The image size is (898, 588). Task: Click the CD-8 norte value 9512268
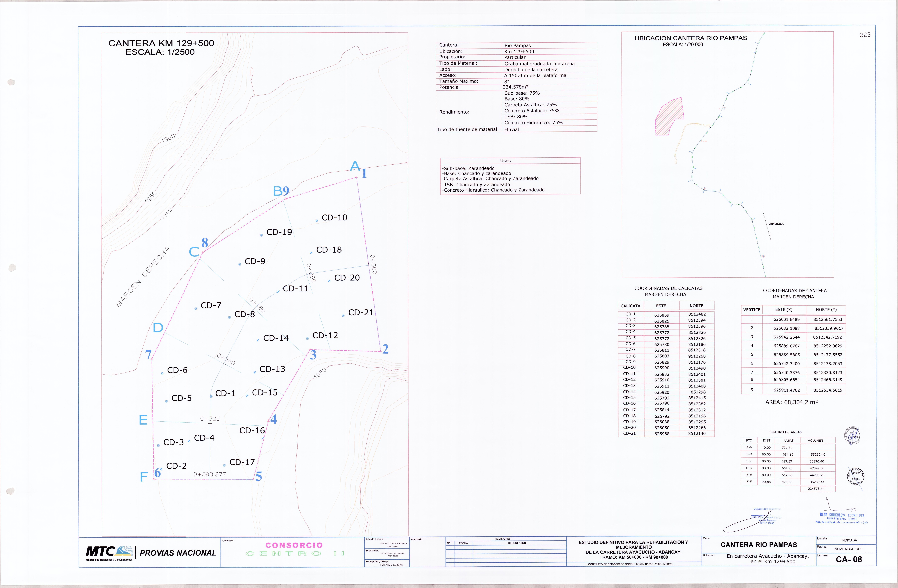[697, 356]
